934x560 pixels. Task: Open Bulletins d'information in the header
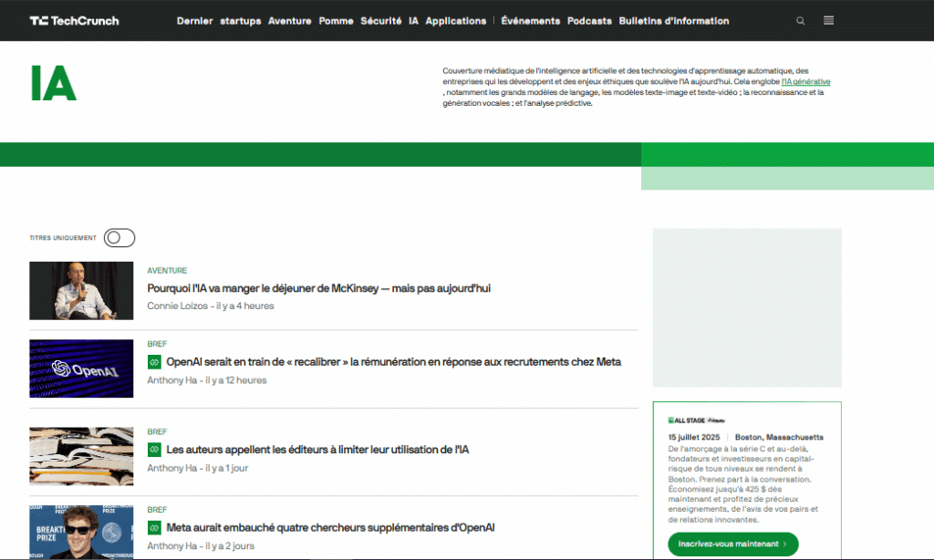pos(674,21)
